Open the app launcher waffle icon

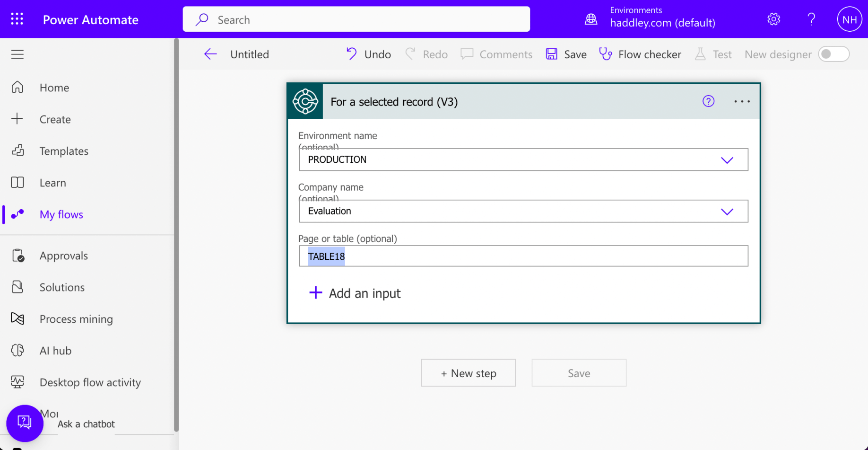coord(17,19)
